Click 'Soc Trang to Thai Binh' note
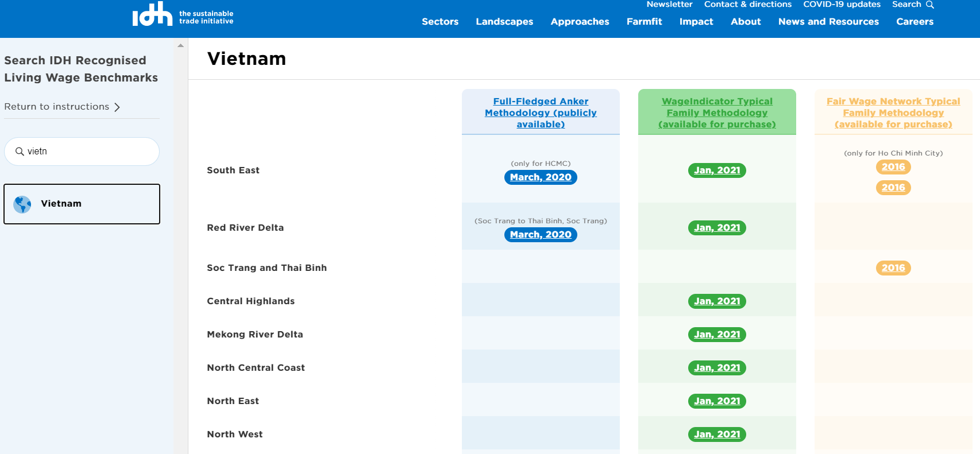This screenshot has width=980, height=454. tap(541, 221)
